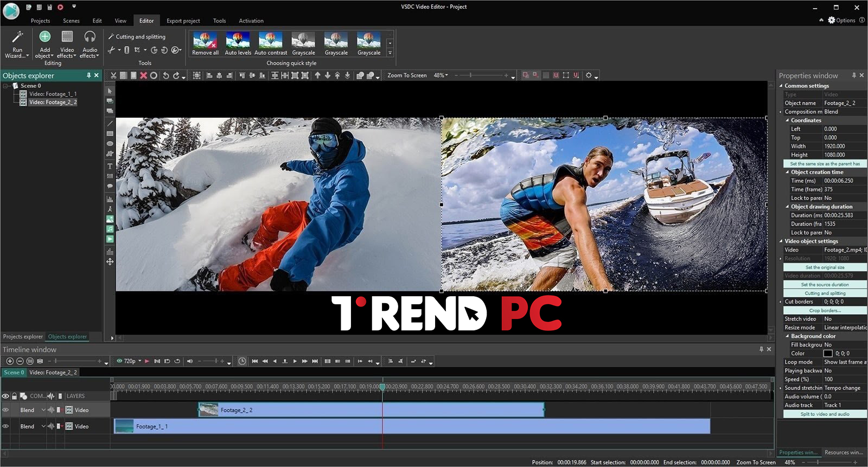Image resolution: width=868 pixels, height=467 pixels.
Task: Apply the Remove all quick style
Action: [205, 43]
